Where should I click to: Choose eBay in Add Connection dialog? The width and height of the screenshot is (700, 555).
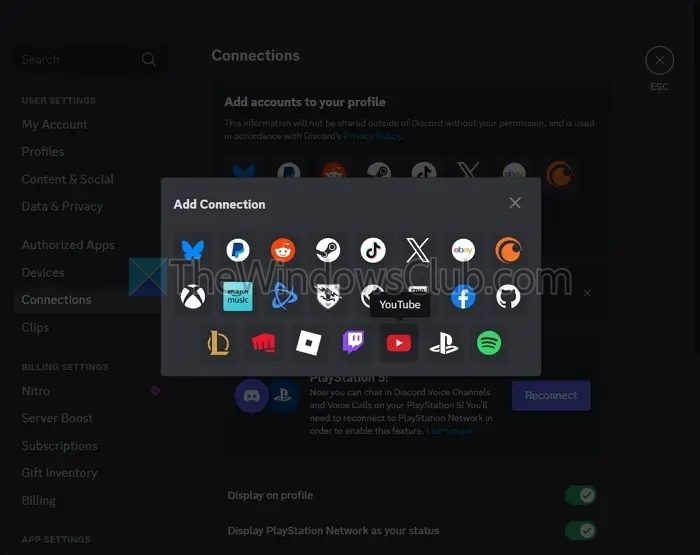463,250
